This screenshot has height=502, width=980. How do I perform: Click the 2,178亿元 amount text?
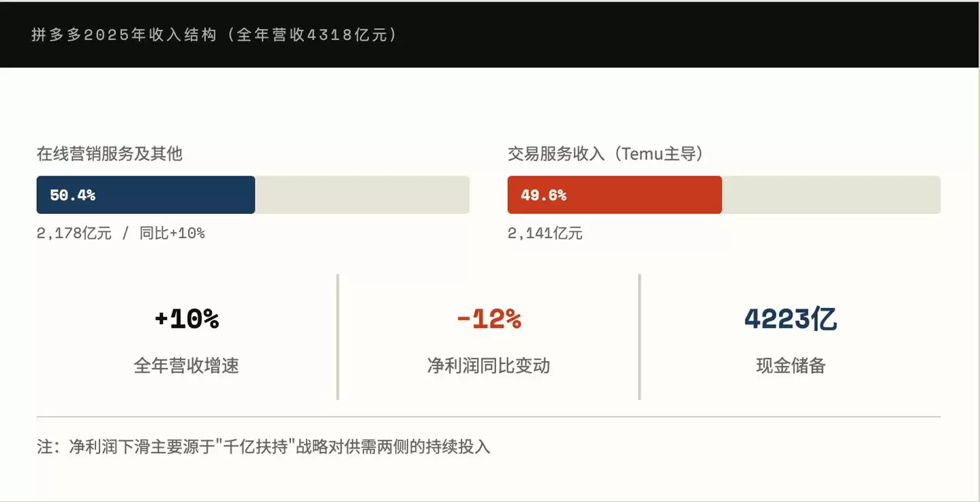tap(74, 234)
